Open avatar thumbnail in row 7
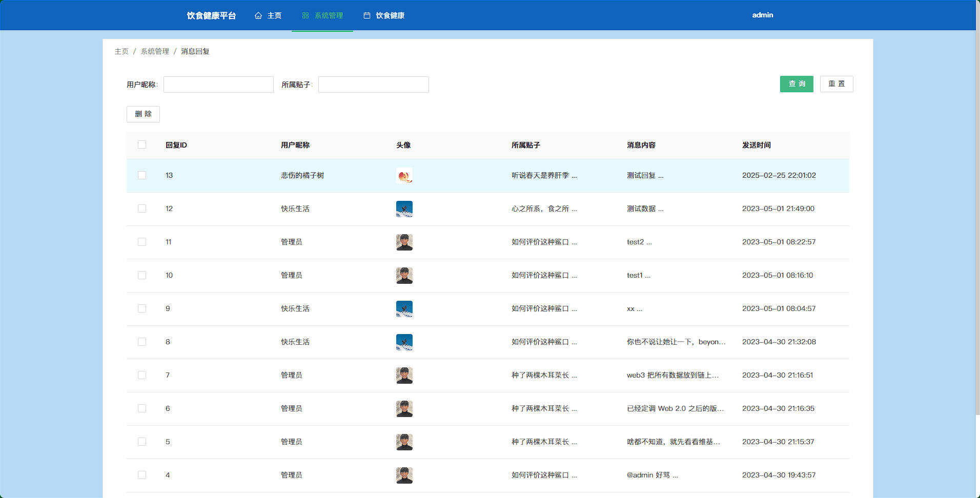 [x=404, y=376]
